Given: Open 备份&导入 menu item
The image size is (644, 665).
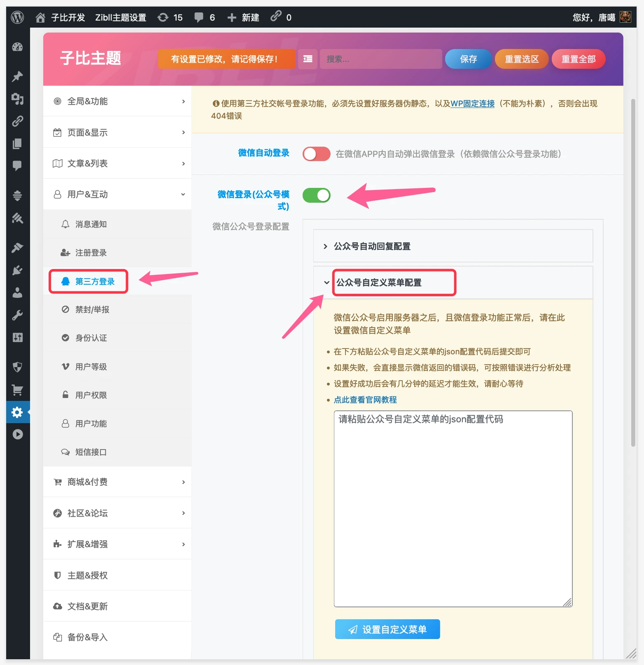Looking at the screenshot, I should click(x=117, y=637).
